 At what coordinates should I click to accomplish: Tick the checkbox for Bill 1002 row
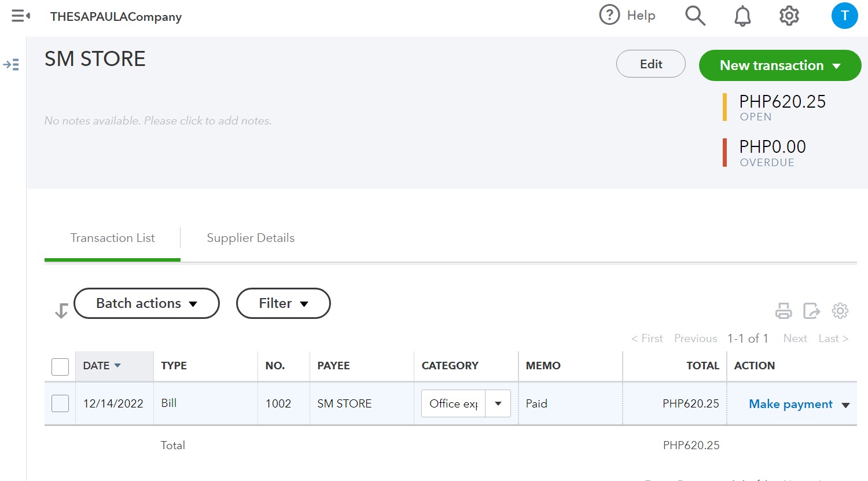point(60,403)
